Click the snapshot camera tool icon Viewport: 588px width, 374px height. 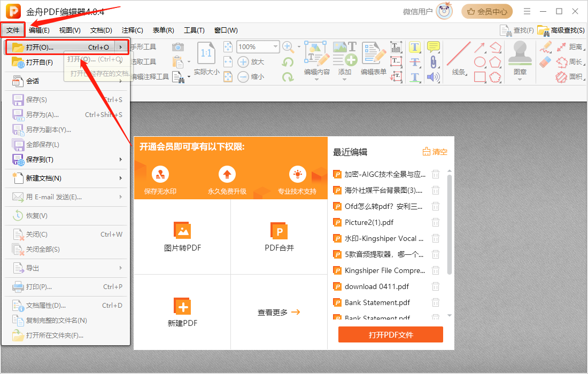point(178,47)
